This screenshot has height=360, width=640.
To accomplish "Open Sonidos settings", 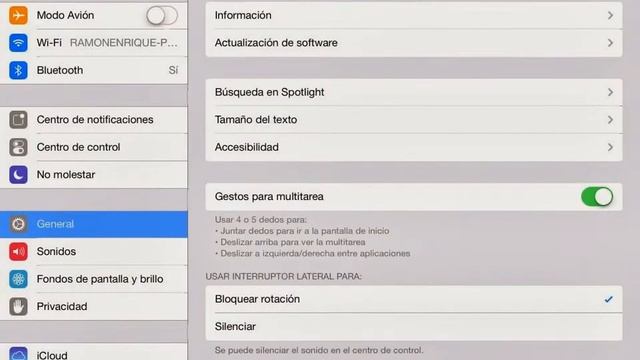I will click(94, 251).
